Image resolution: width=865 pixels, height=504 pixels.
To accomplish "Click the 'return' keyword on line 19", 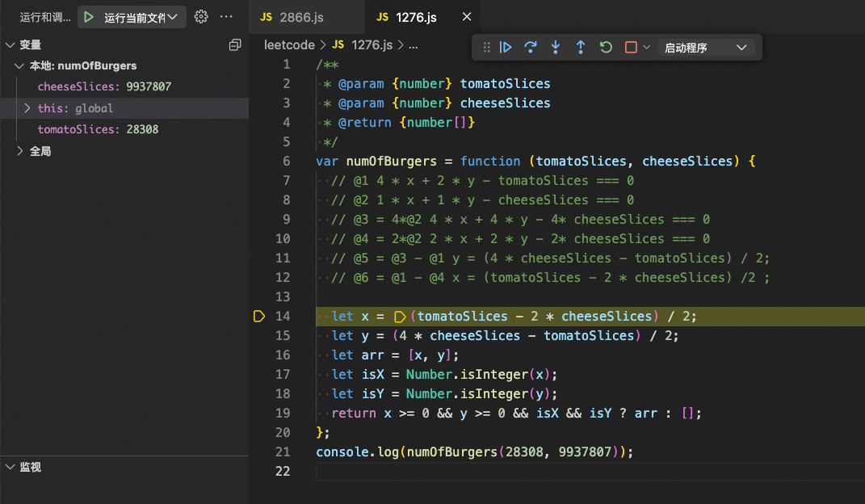I will [x=354, y=414].
